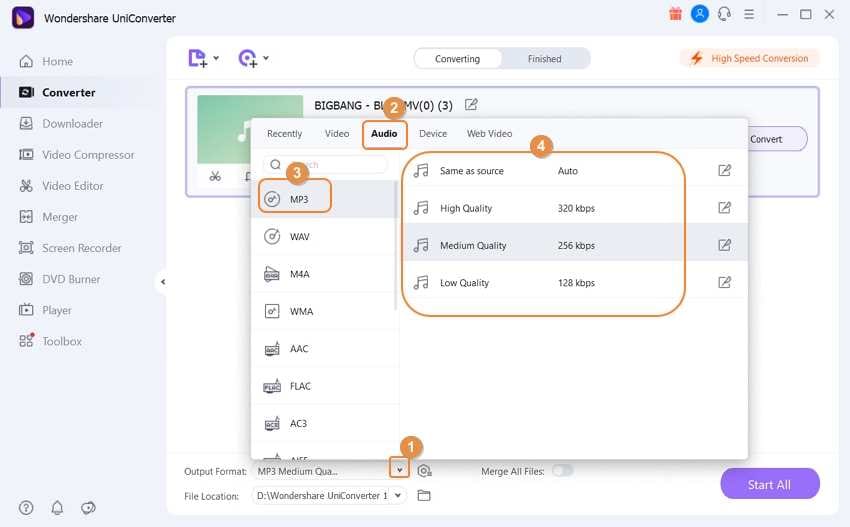Switch to the Finished tab
The width and height of the screenshot is (850, 527).
(x=545, y=59)
